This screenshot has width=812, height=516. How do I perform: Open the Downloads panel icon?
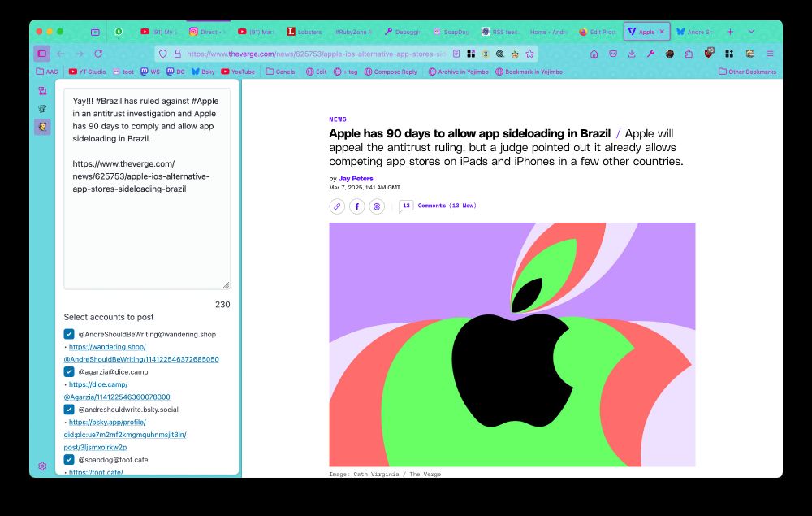pyautogui.click(x=631, y=54)
